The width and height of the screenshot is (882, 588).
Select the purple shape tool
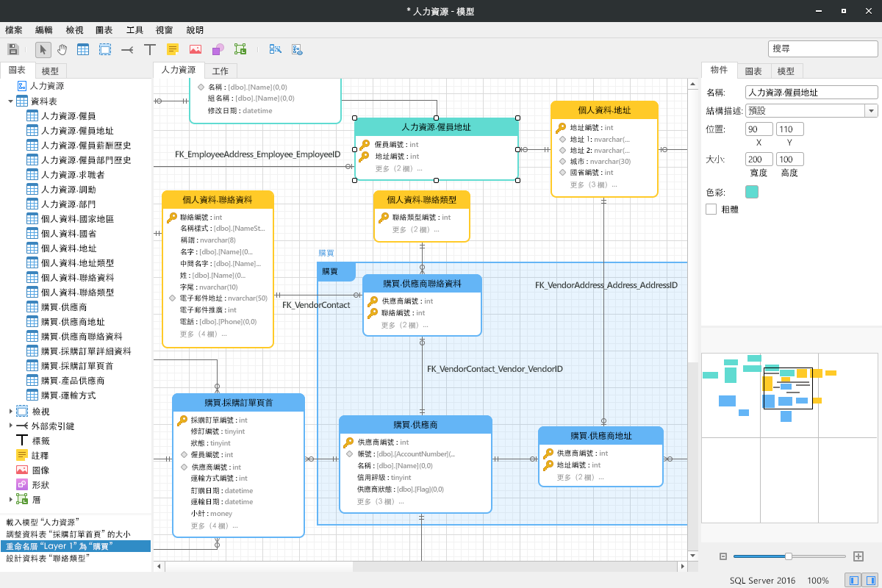218,49
